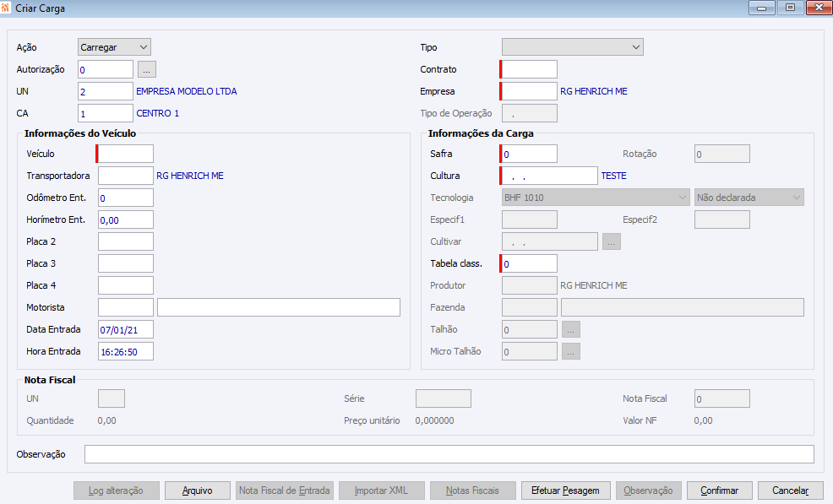This screenshot has width=833, height=504.
Task: Close the Criar Carga window
Action: pyautogui.click(x=819, y=8)
